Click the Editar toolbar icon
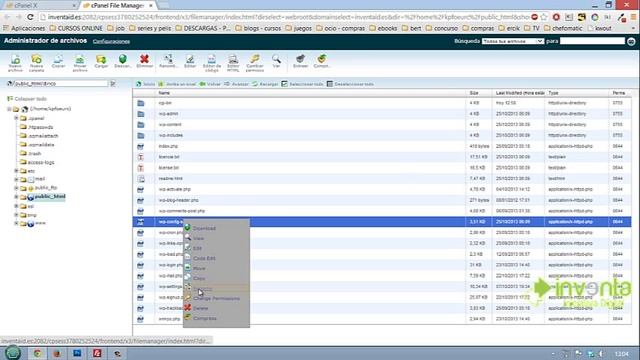 (x=190, y=61)
